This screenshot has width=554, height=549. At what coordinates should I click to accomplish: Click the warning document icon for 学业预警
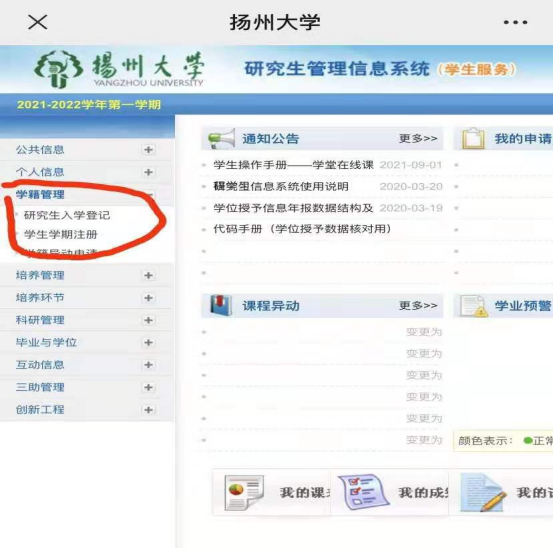pos(474,306)
